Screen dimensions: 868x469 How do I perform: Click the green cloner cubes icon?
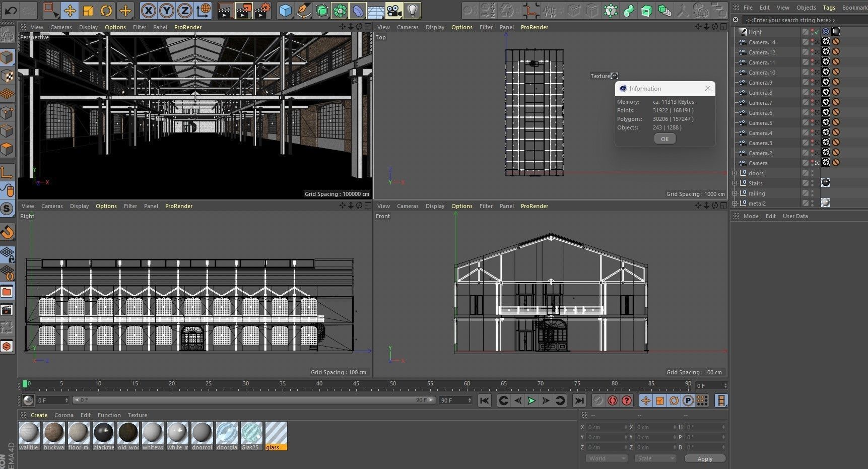pos(665,10)
